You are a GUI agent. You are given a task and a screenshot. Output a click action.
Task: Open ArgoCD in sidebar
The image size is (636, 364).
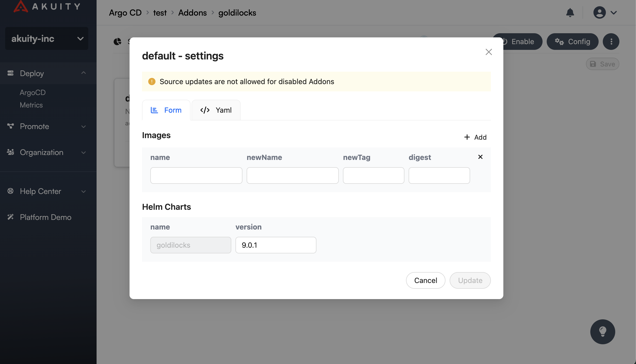click(33, 92)
